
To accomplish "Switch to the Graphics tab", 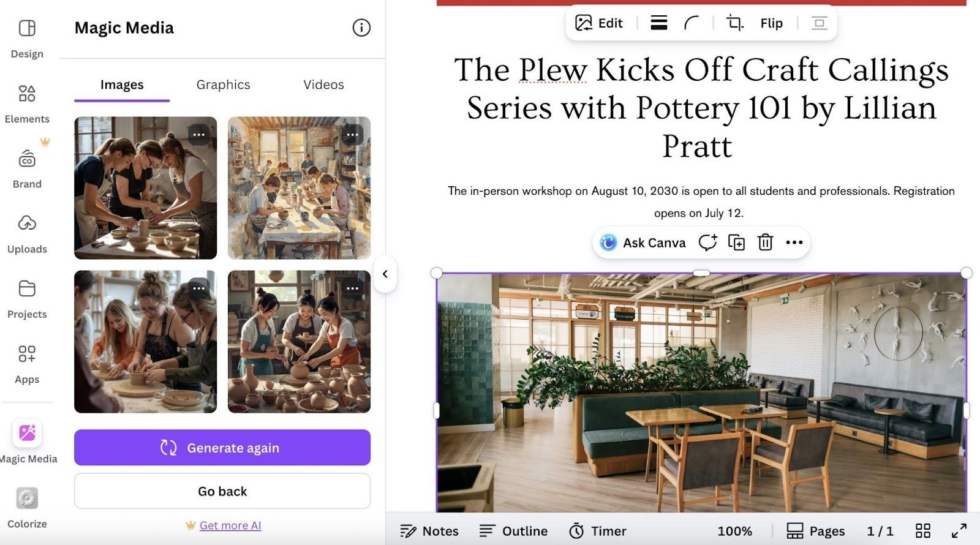I will [x=222, y=85].
